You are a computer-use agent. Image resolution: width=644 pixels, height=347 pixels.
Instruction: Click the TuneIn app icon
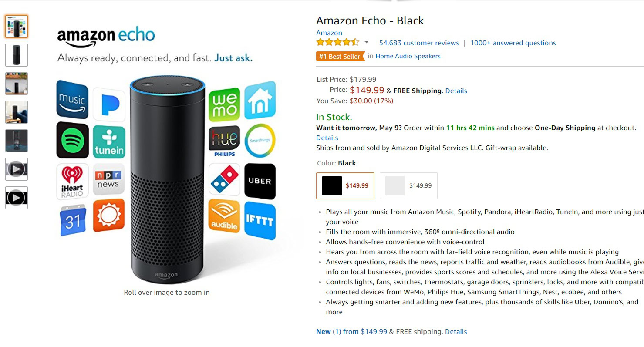tap(109, 142)
